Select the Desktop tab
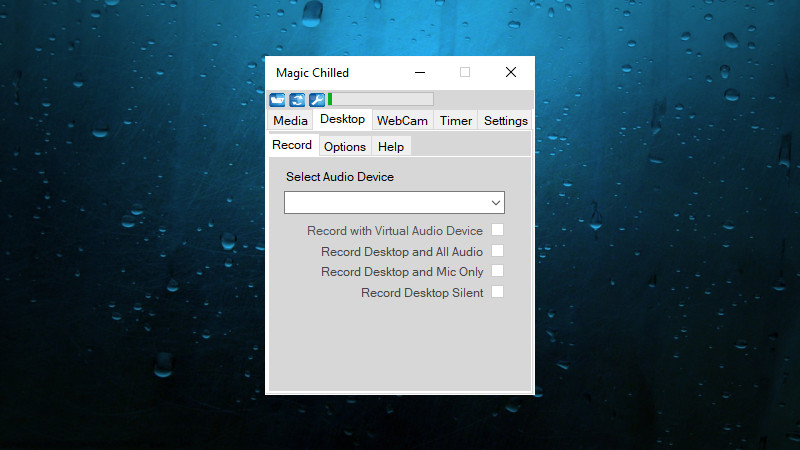This screenshot has width=800, height=450. 342,119
